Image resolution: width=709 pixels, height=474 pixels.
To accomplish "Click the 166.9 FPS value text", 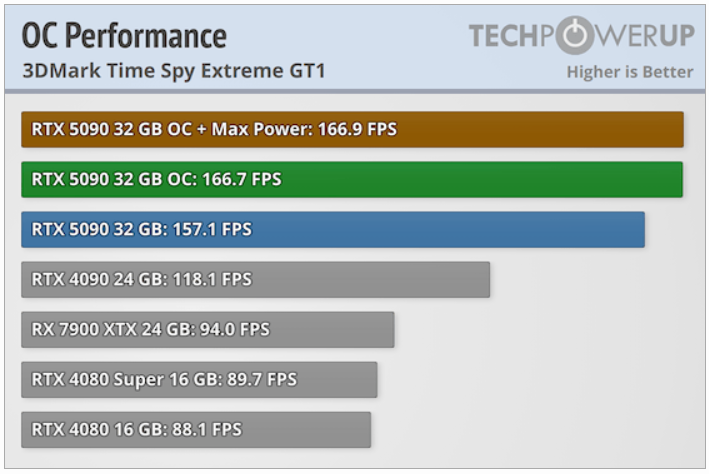I will [357, 129].
